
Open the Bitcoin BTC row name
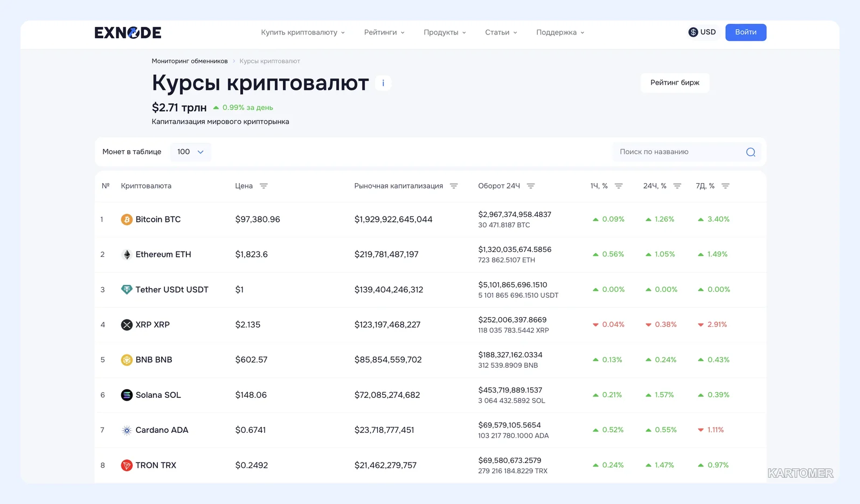158,220
